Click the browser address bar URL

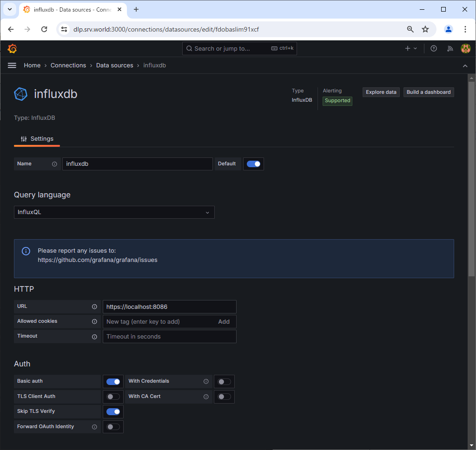[x=166, y=29]
